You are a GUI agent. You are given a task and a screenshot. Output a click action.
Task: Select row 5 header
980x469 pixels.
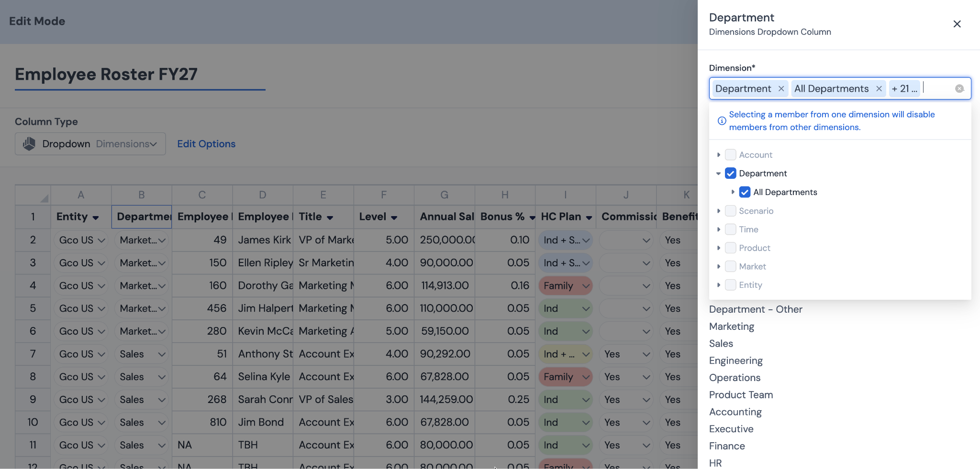[x=33, y=309]
